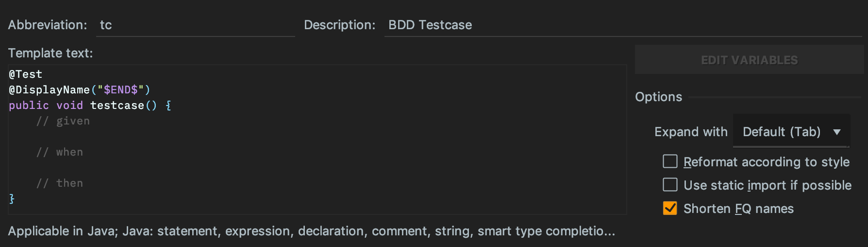The width and height of the screenshot is (868, 247).
Task: Place cursor on the "// given" comment
Action: (63, 121)
